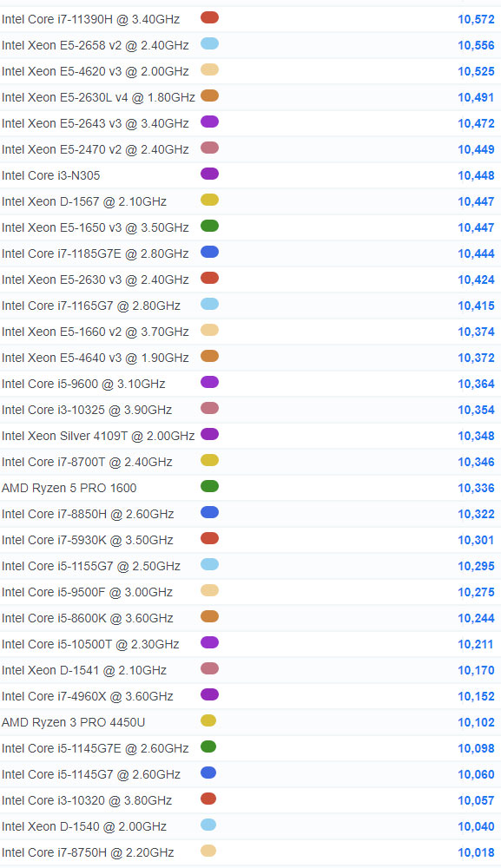Click the yellow swatch beside Xeon D-1567
The height and width of the screenshot is (868, 501).
pos(209,200)
